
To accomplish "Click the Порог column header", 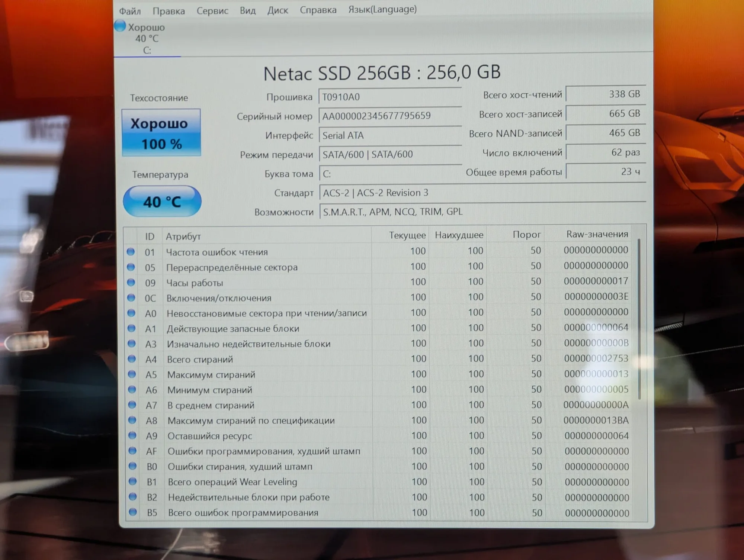I will [x=516, y=234].
